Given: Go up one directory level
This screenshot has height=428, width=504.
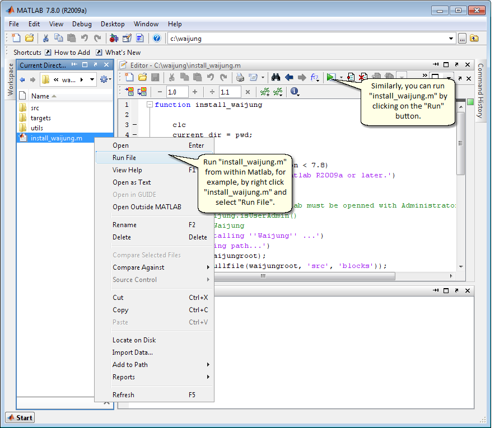Looking at the screenshot, I should pos(474,39).
